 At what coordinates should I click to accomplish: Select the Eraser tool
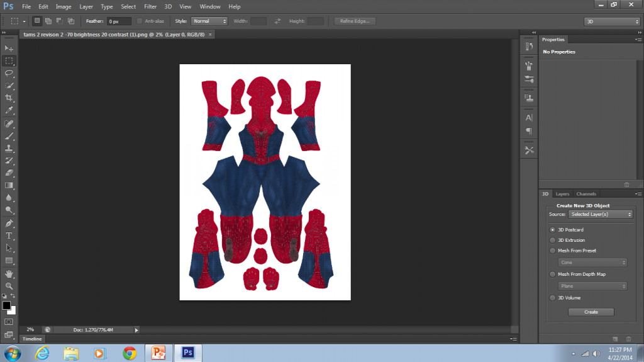(x=9, y=173)
